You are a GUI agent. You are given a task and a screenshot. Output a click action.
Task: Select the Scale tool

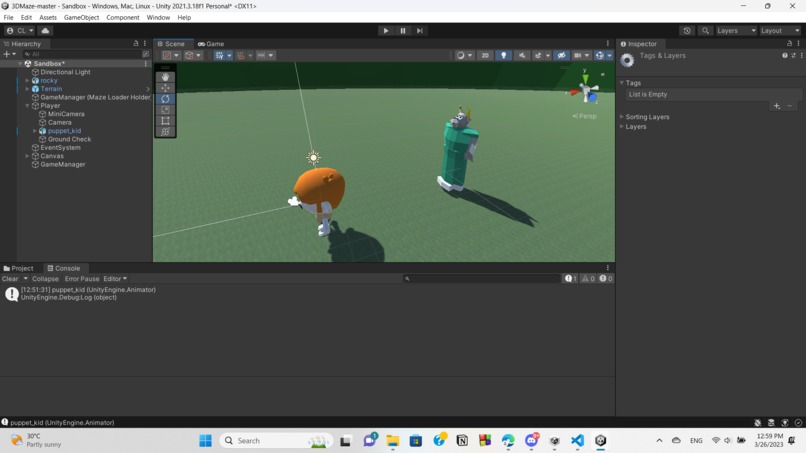[x=165, y=110]
